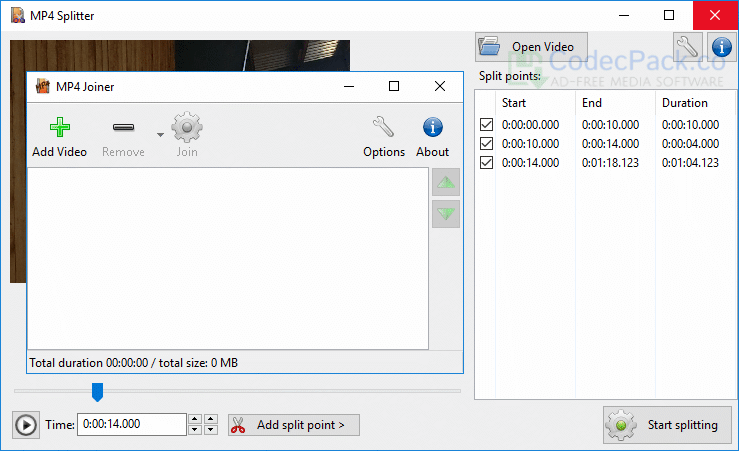Select end time 0:01:18.123
Image resolution: width=739 pixels, height=451 pixels.
pos(610,163)
